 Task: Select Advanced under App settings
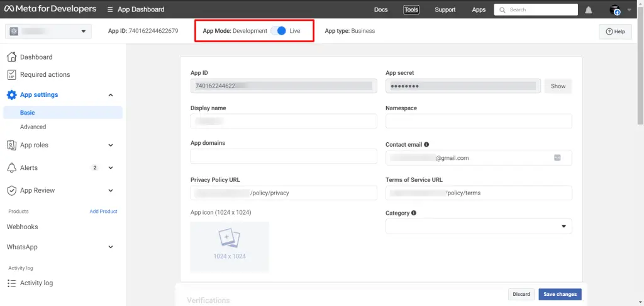click(33, 127)
